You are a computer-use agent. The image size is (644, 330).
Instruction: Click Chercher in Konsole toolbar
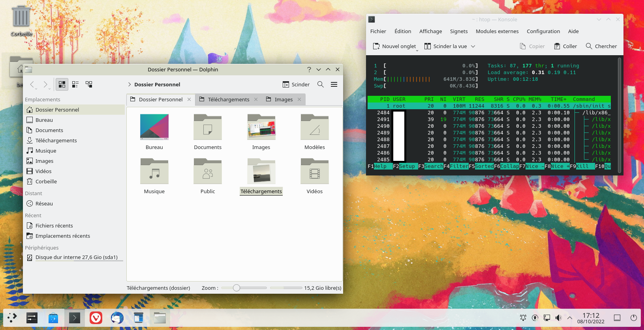601,46
